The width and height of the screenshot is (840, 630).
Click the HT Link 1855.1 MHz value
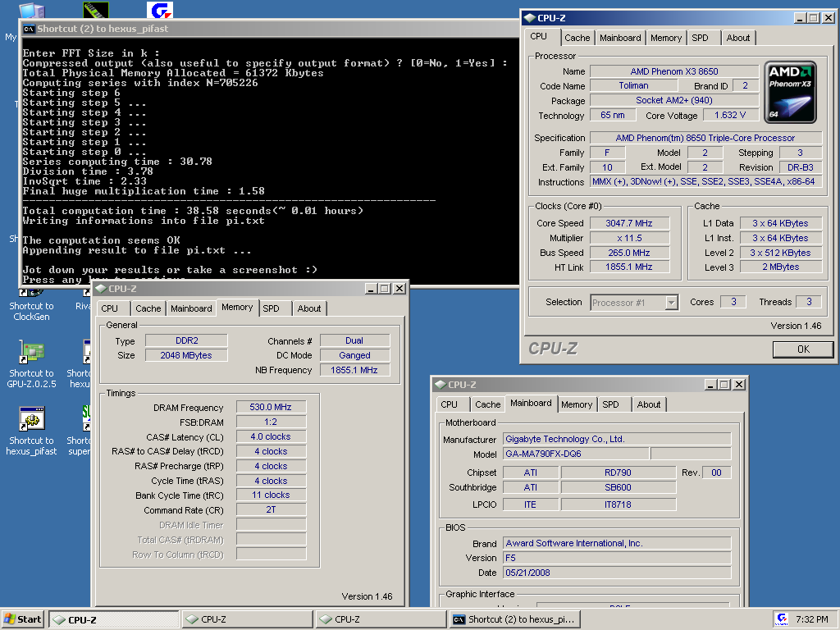pyautogui.click(x=629, y=267)
